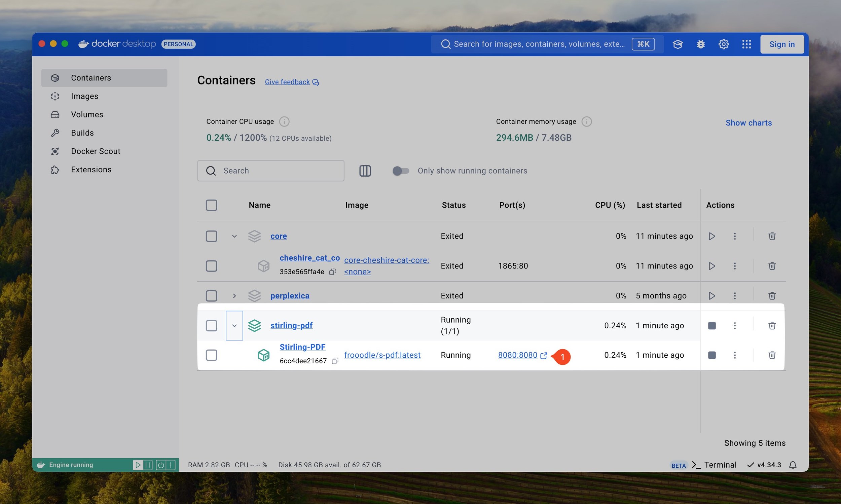Click the engine power quit icon
Screen dimensions: 841x504
click(x=161, y=465)
